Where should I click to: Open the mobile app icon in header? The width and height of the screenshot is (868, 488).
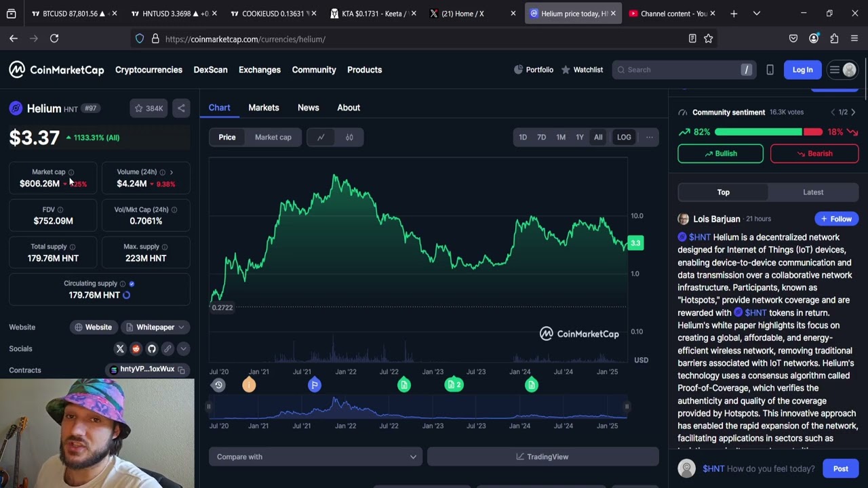[x=770, y=70]
